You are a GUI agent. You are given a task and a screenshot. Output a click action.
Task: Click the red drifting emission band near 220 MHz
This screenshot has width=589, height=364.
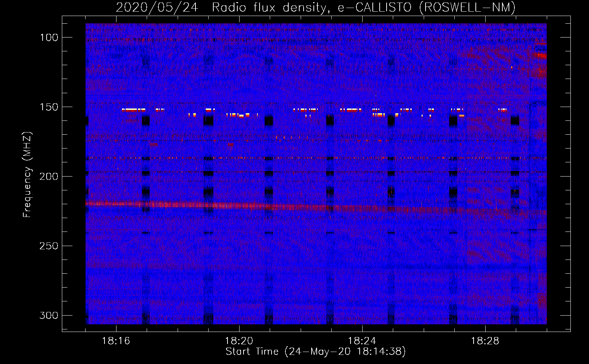click(316, 207)
